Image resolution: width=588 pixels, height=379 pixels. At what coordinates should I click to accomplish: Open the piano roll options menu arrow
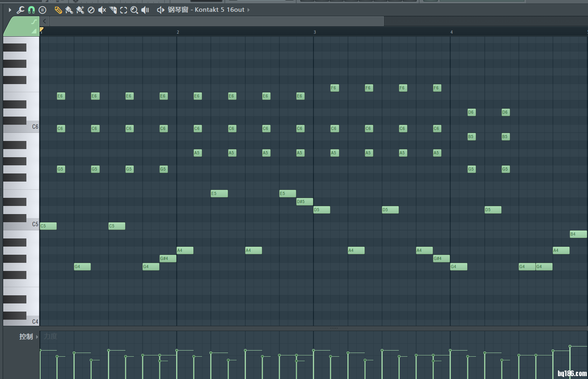[x=10, y=10]
